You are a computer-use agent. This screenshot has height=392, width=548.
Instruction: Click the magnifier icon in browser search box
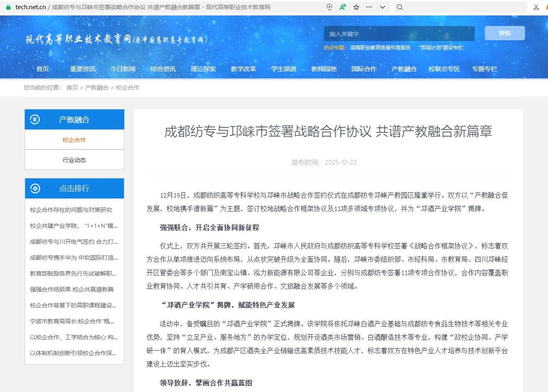[400, 7]
